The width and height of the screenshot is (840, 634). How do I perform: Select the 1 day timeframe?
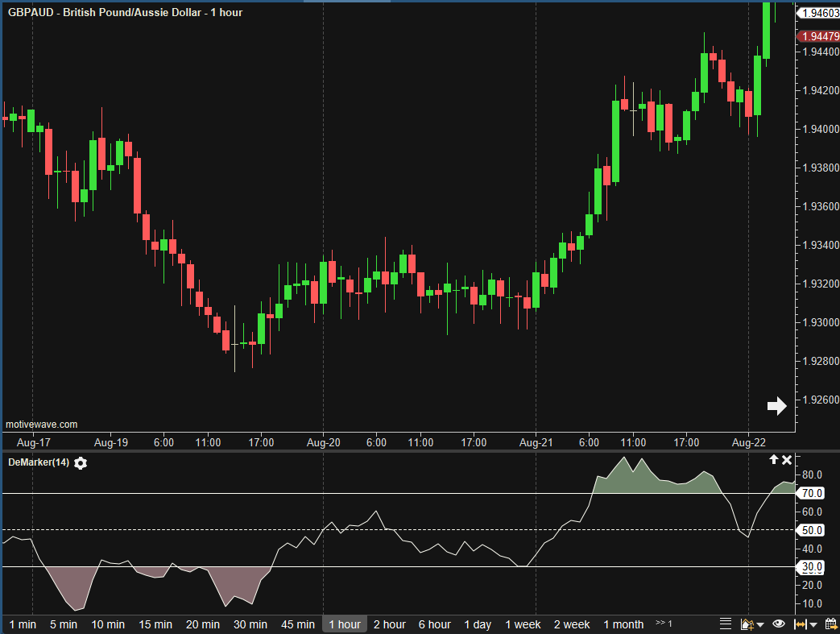point(478,624)
